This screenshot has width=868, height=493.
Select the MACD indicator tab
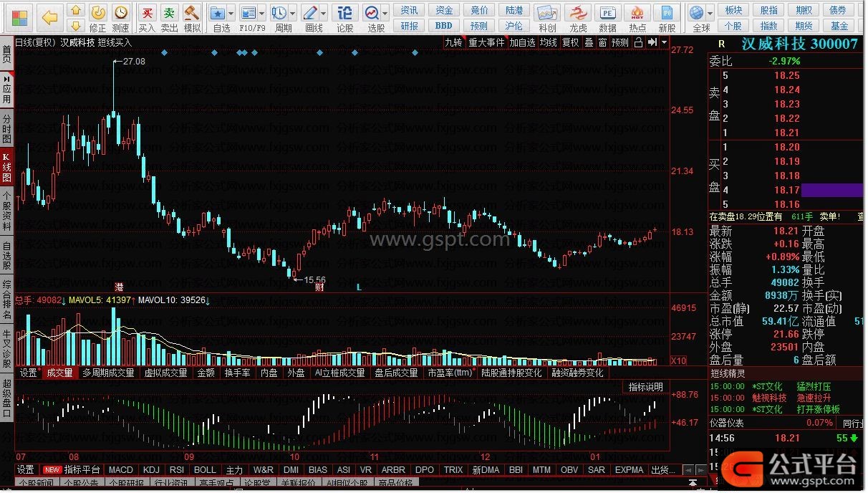point(121,470)
